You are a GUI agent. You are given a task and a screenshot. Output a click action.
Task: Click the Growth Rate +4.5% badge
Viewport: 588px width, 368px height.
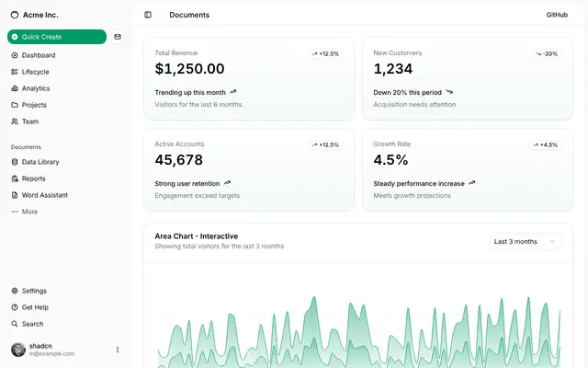(545, 144)
